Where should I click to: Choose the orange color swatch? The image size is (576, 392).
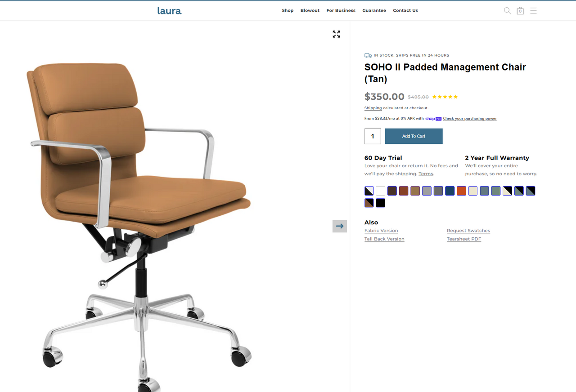pos(461,191)
